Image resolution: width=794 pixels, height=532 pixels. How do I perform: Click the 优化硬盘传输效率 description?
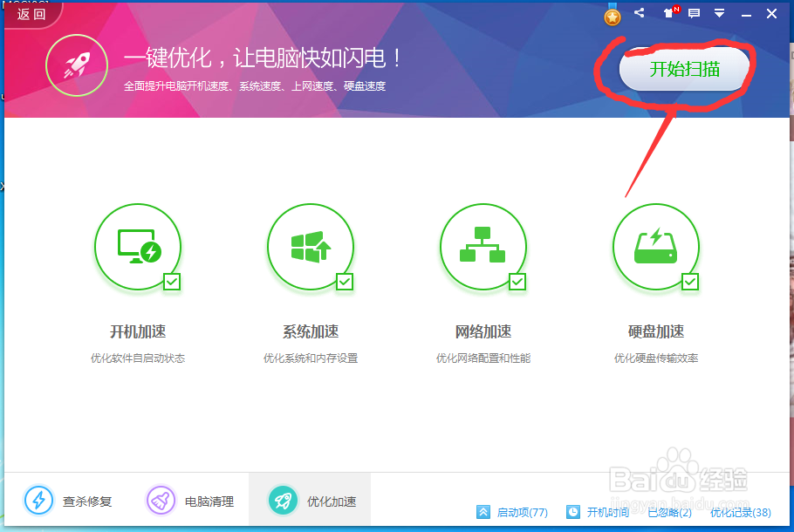pos(656,358)
